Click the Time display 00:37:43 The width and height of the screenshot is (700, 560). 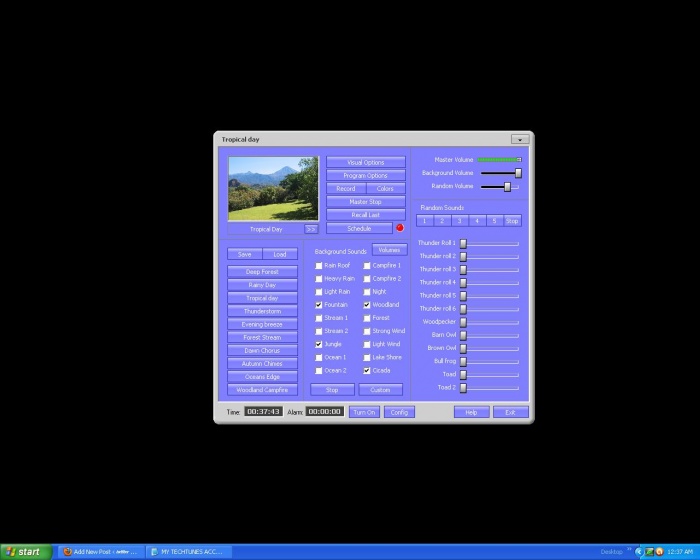(x=263, y=412)
